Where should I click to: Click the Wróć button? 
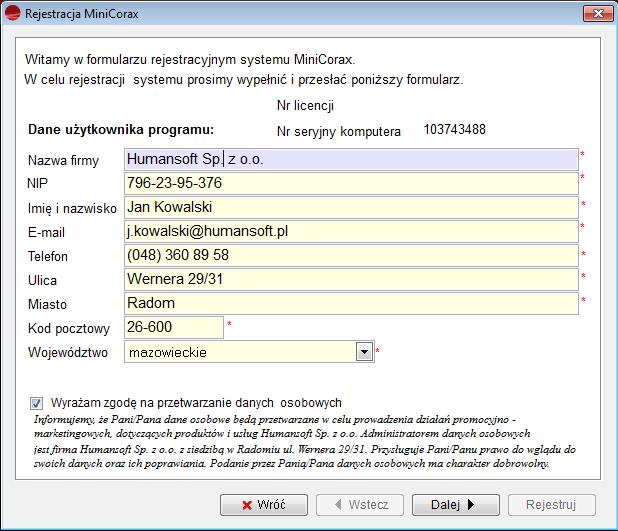click(264, 505)
